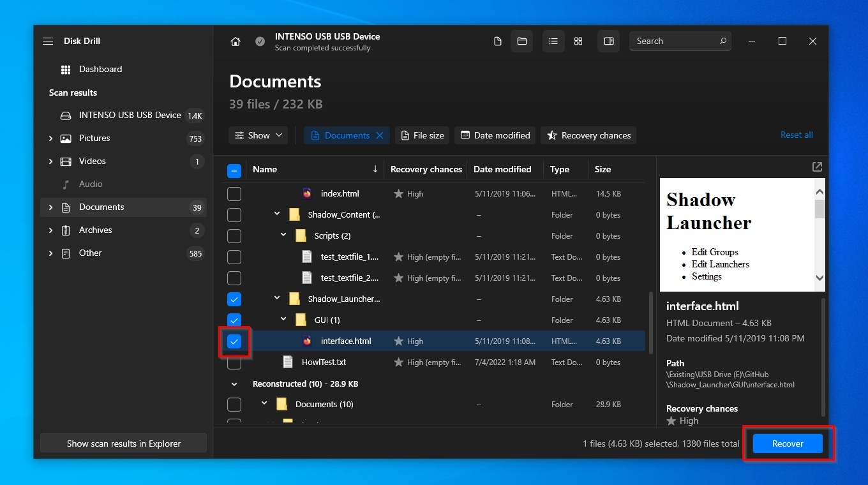Screen dimensions: 868x485
Task: Select grid thumbnails view icon
Action: 578,41
